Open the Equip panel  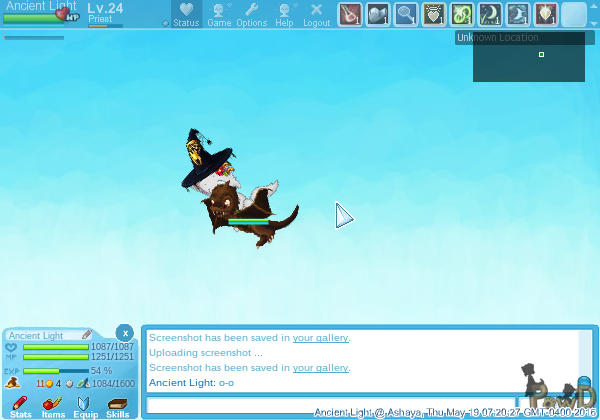click(x=85, y=406)
